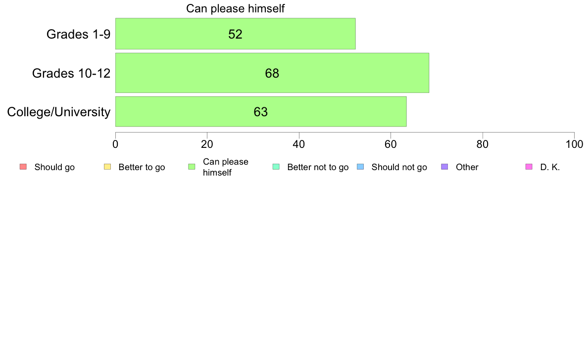The image size is (588, 364).
Task: Click the 68 value label
Action: tap(272, 73)
